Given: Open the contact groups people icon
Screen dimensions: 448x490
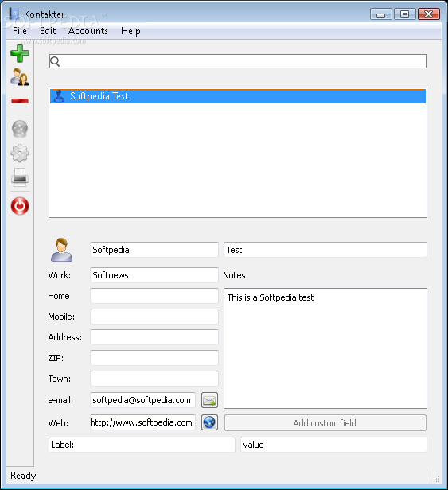Looking at the screenshot, I should 20,77.
